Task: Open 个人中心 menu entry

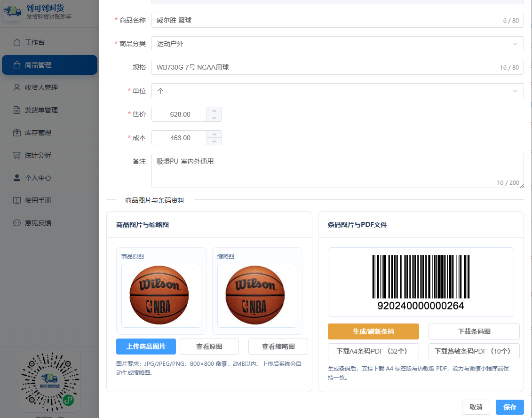Action: pos(49,178)
